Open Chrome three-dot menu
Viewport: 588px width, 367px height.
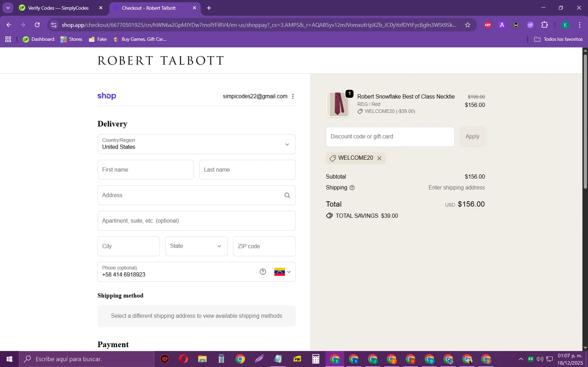click(x=579, y=25)
